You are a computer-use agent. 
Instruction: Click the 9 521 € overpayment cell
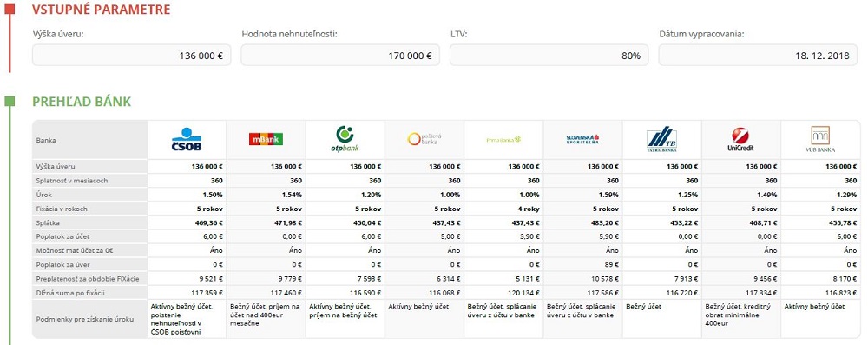pyautogui.click(x=187, y=279)
